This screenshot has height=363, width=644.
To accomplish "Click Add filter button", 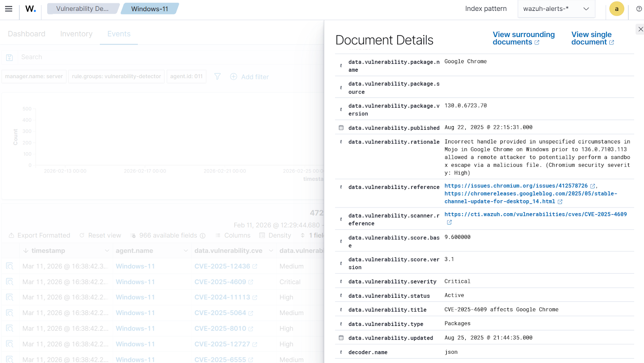I will point(250,77).
